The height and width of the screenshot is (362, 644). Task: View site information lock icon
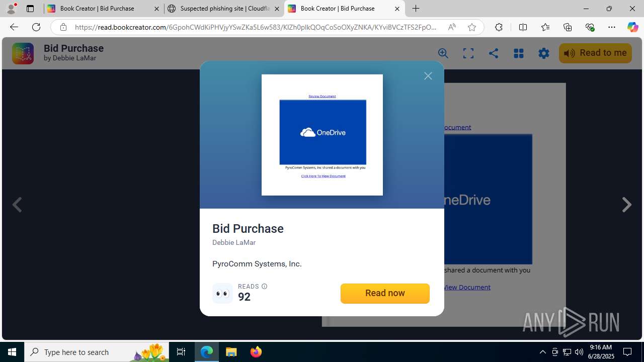(63, 27)
